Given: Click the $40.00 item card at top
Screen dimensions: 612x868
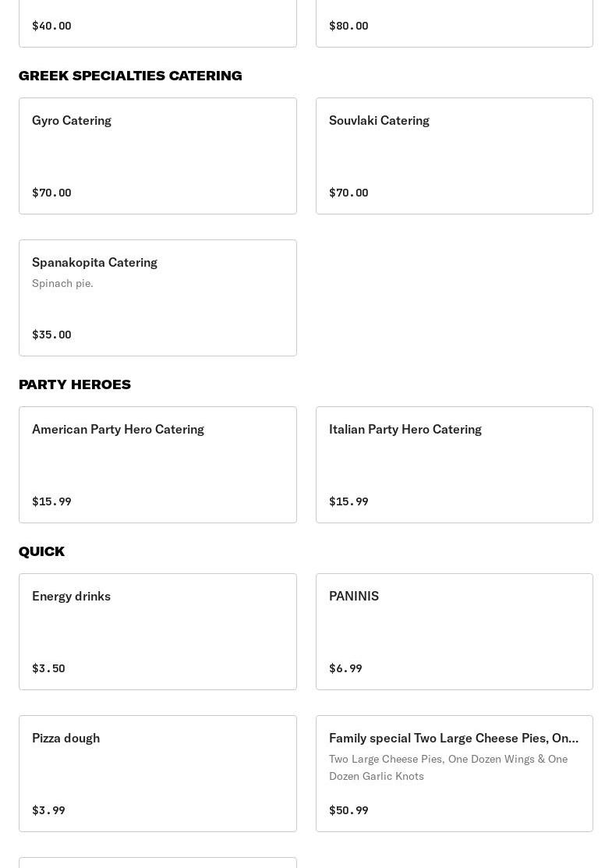Looking at the screenshot, I should 157,23.
